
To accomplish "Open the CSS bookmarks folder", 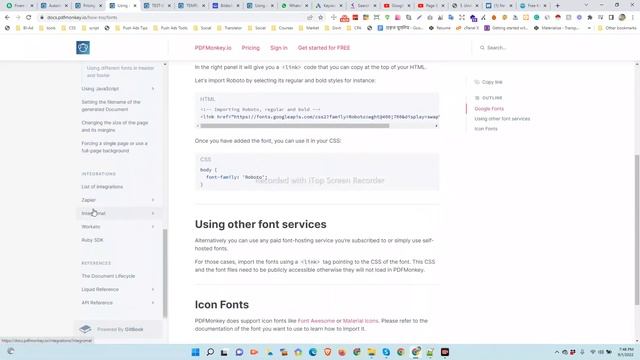I will (x=69, y=28).
